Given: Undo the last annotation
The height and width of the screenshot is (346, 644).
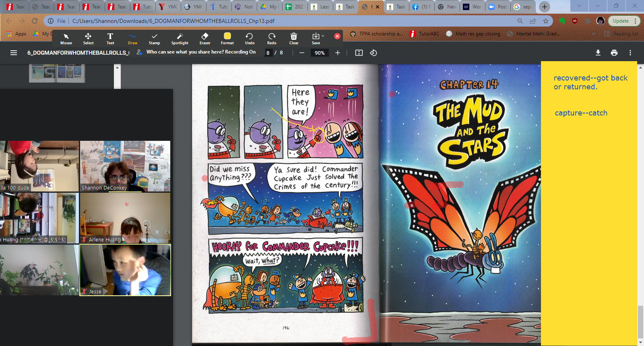Looking at the screenshot, I should coord(250,39).
